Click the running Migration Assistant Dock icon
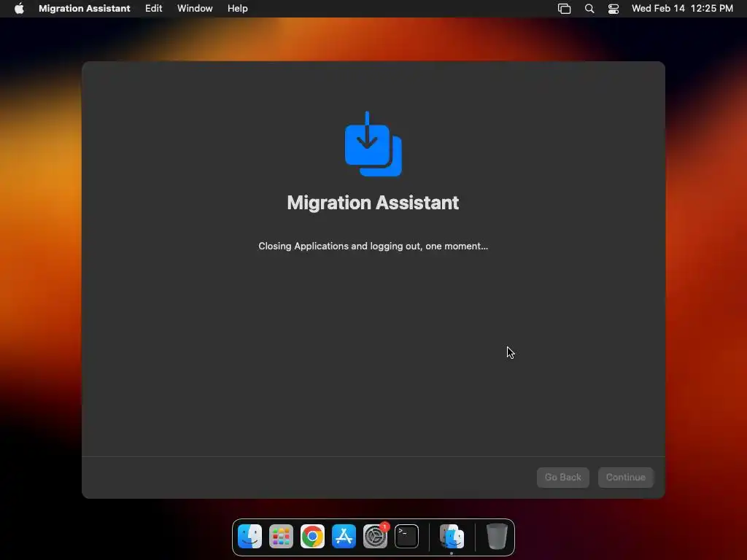This screenshot has width=747, height=560. pos(452,537)
